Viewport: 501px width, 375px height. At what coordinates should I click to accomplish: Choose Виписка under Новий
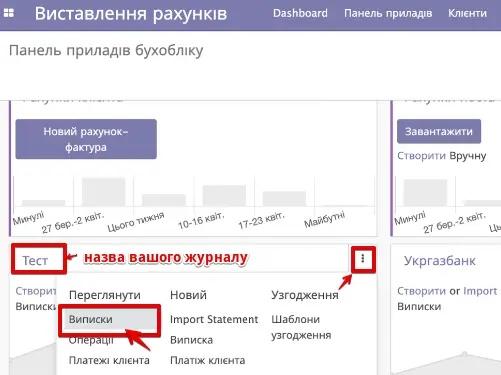click(191, 340)
